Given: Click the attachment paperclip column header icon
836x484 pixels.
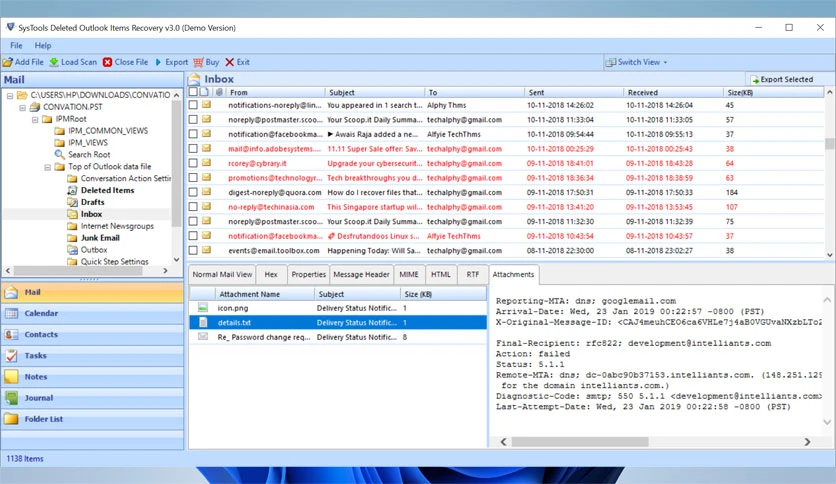Looking at the screenshot, I should 219,92.
